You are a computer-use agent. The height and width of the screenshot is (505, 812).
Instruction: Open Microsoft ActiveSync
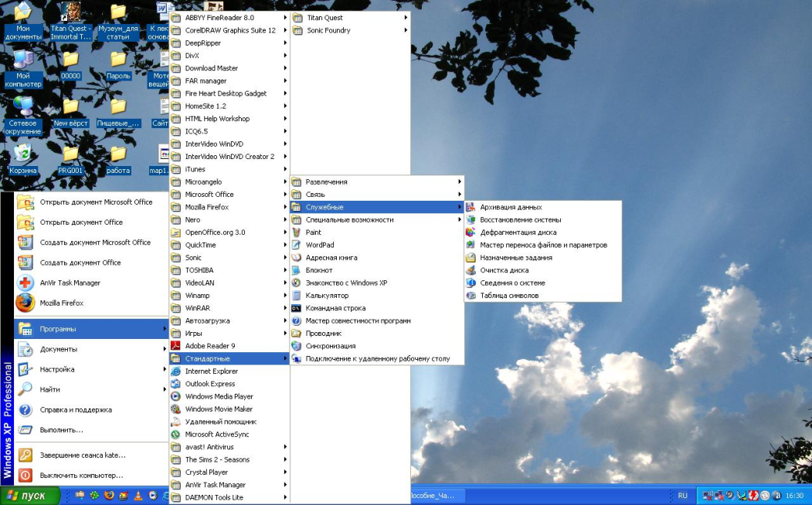point(229,435)
